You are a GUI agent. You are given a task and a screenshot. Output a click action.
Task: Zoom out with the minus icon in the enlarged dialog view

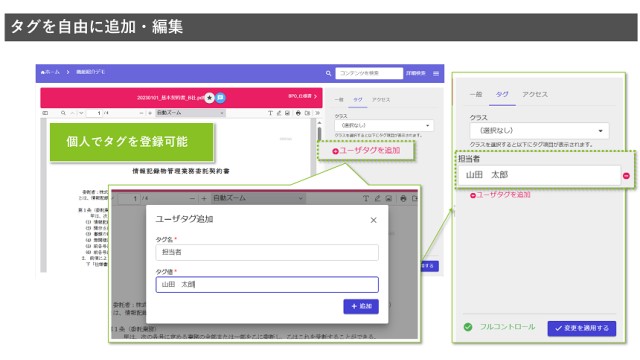point(192,199)
